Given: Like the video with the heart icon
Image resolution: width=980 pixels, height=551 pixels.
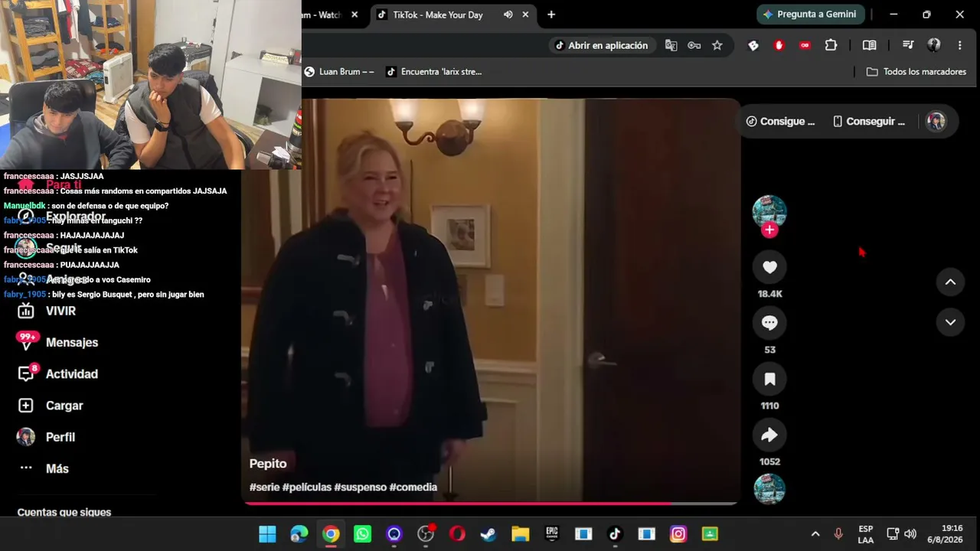Looking at the screenshot, I should [769, 267].
